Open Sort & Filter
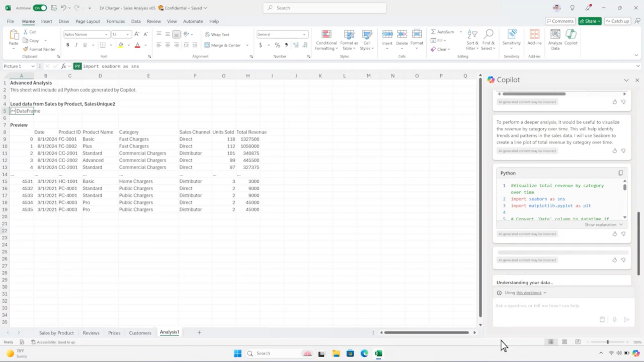Viewport: 644px width, 362px height. coord(472,39)
